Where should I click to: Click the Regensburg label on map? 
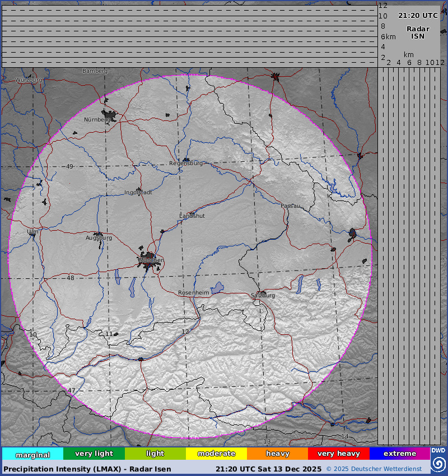click(x=186, y=164)
